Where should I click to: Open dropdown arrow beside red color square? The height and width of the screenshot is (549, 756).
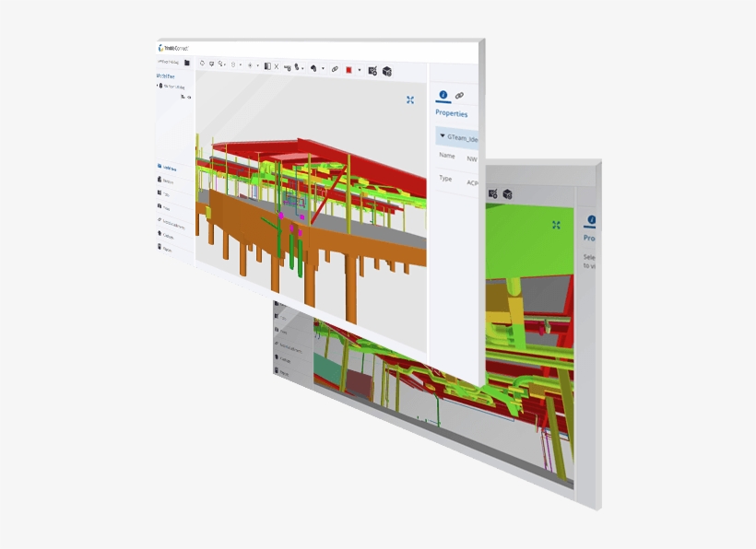360,70
